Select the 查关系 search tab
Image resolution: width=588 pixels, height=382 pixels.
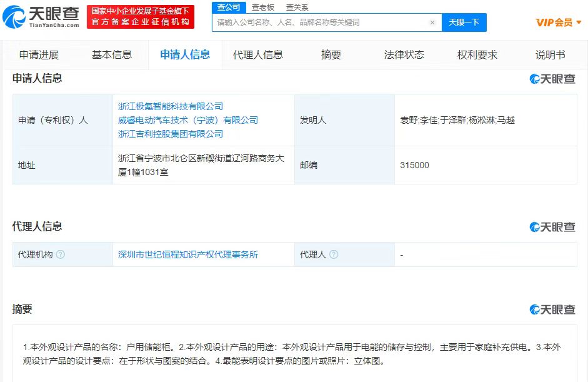point(297,8)
